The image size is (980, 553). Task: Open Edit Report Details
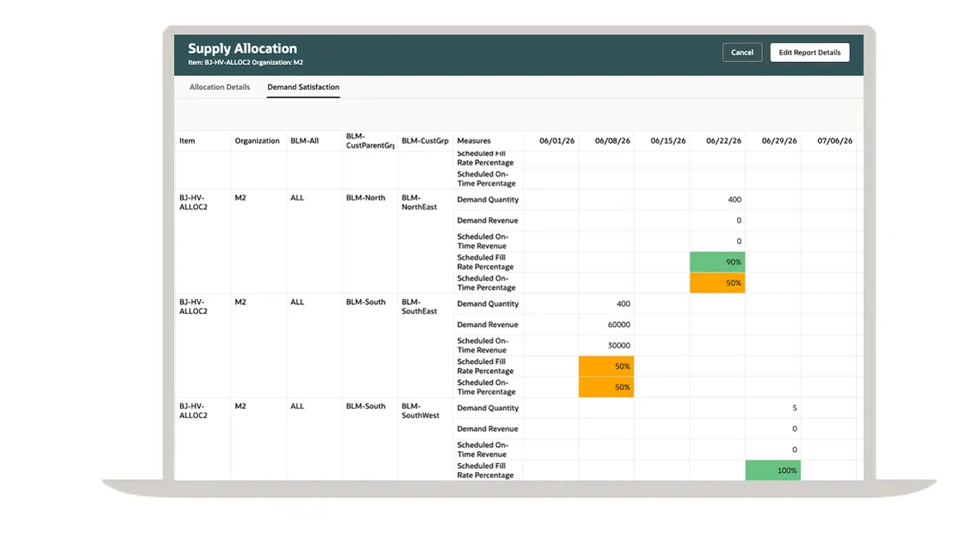point(809,53)
